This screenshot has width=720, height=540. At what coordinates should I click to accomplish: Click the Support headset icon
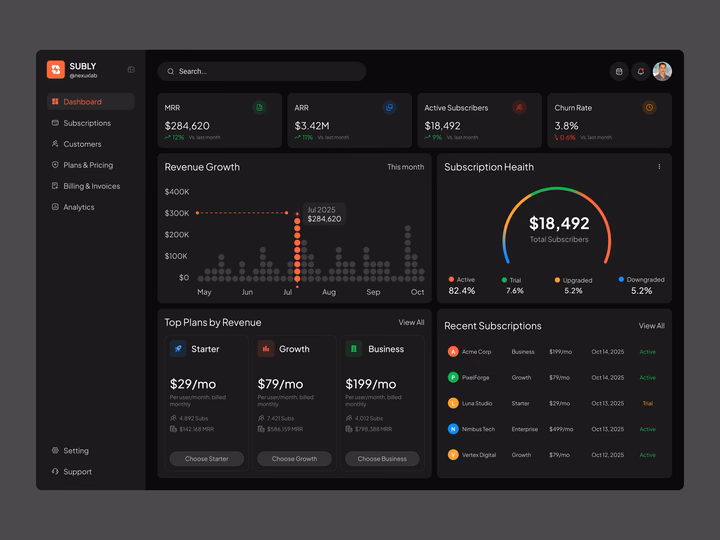tap(55, 471)
